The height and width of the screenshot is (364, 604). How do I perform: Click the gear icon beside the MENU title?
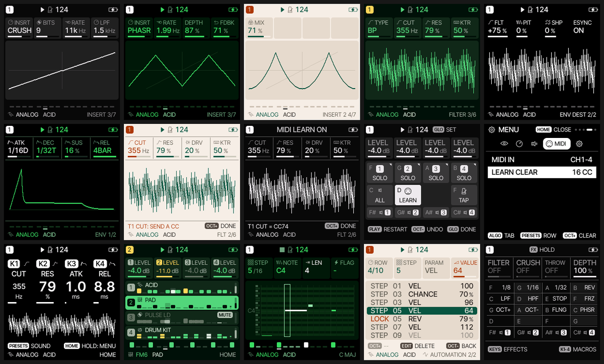click(x=491, y=129)
